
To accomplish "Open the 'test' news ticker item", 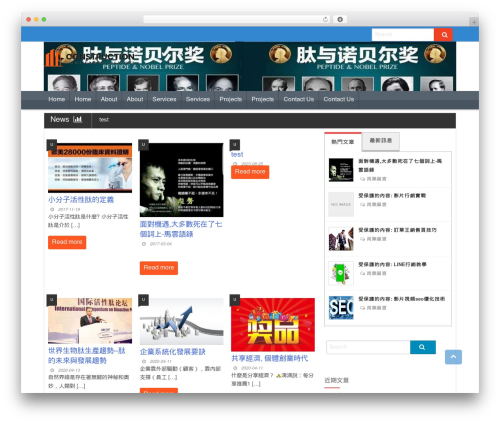I will pyautogui.click(x=104, y=120).
